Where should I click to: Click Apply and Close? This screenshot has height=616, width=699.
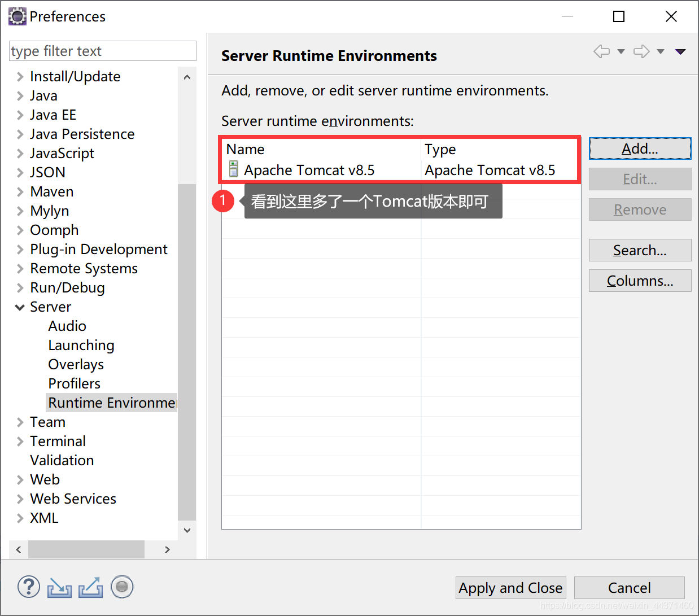pos(510,588)
